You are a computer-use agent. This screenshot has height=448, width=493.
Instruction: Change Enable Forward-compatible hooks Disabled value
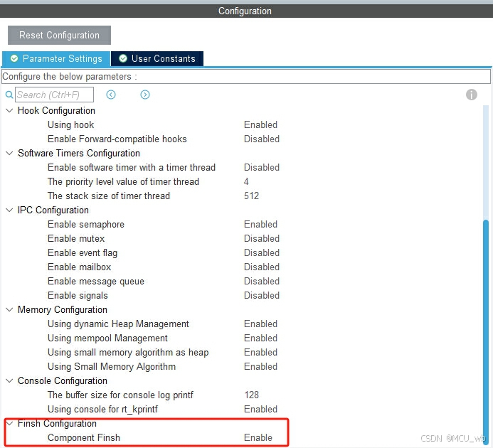coord(262,139)
